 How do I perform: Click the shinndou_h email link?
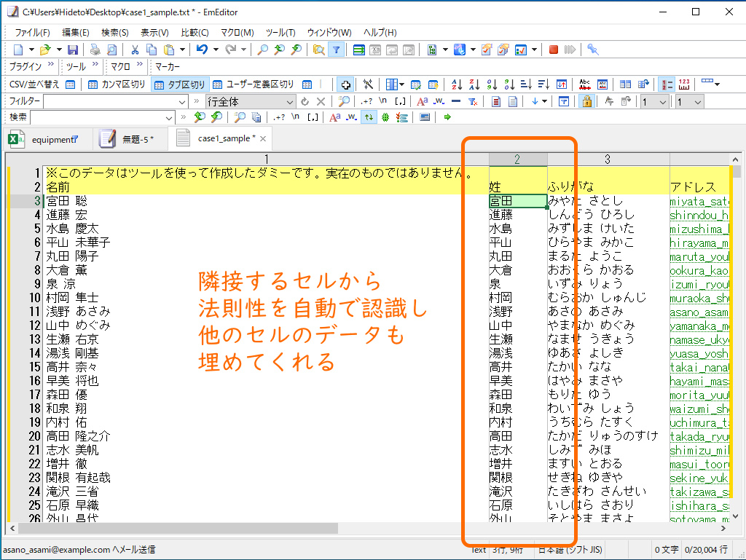click(x=699, y=216)
